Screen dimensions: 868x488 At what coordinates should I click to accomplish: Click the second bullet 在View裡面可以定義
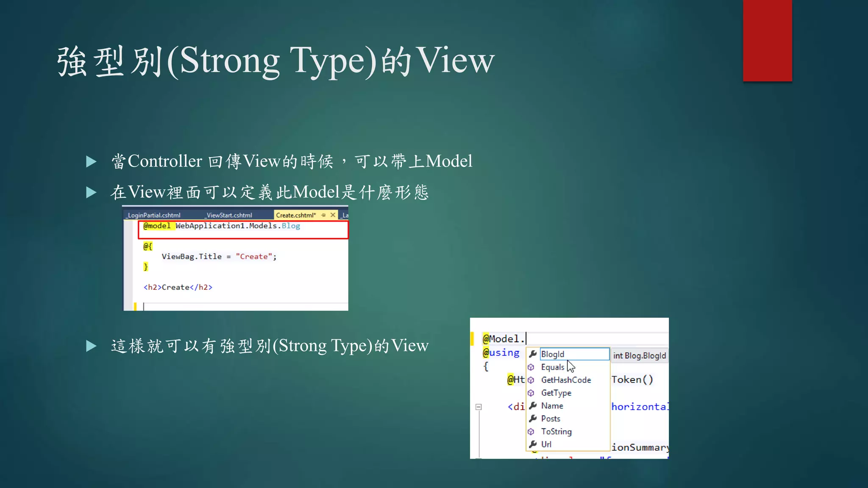click(x=270, y=192)
